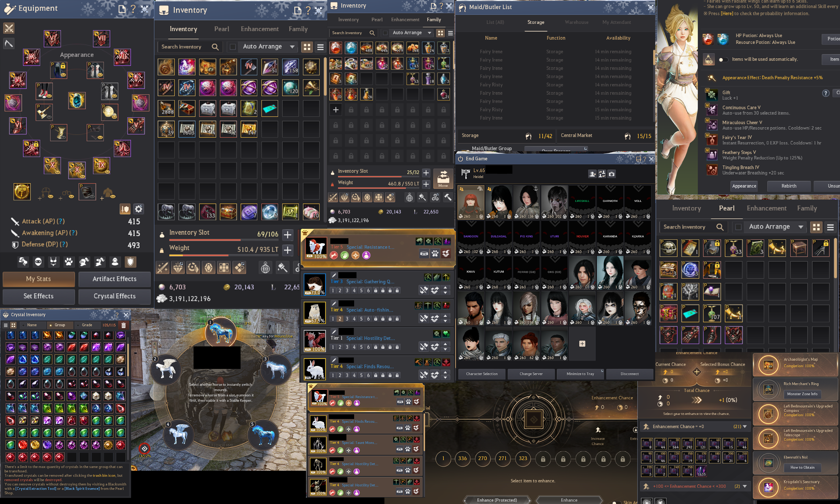Click magnifier in main Inventory search
Viewport: 840px width, 504px height.
[215, 46]
